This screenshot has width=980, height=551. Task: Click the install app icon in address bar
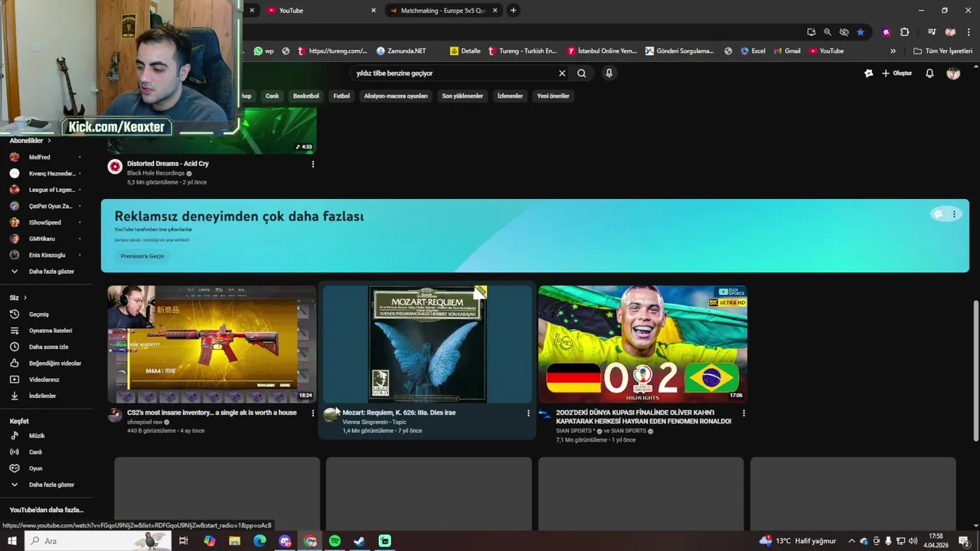click(x=812, y=32)
